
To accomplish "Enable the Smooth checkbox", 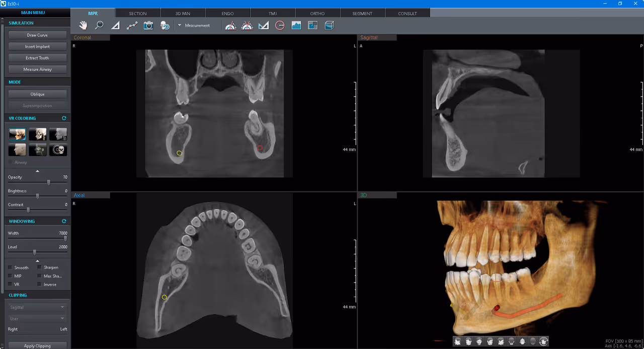I will coord(11,267).
